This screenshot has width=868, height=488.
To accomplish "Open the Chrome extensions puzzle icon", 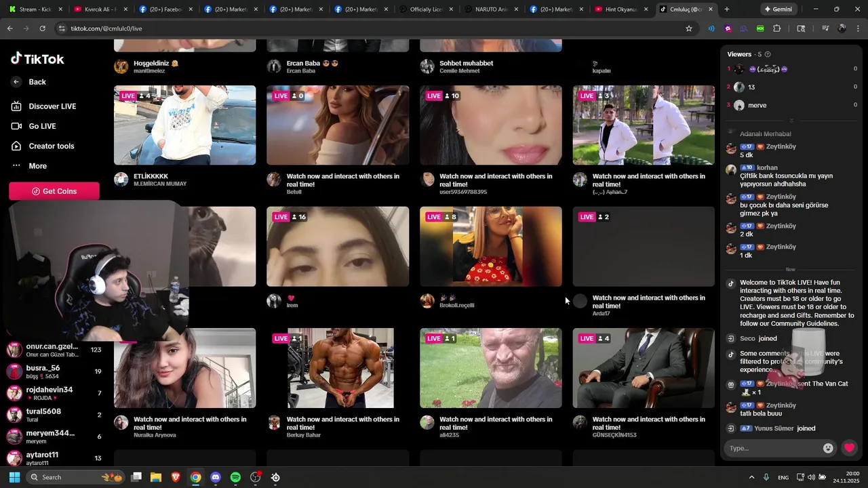I will pyautogui.click(x=776, y=28).
